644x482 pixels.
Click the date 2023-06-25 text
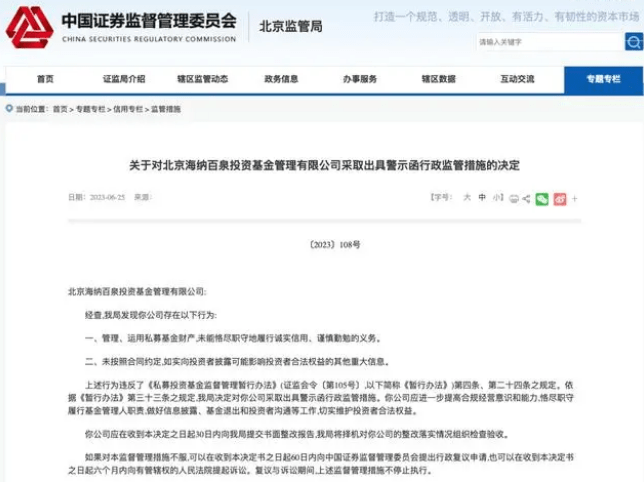click(x=107, y=197)
